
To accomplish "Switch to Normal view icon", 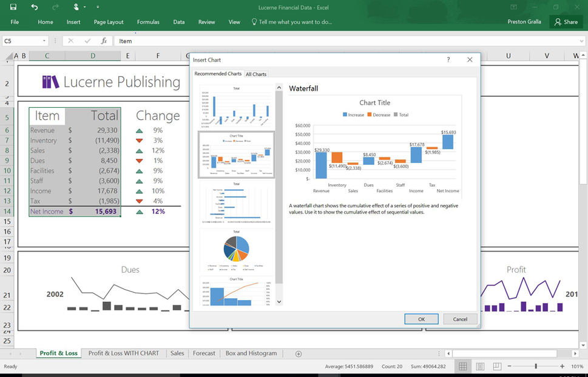I will [x=463, y=366].
